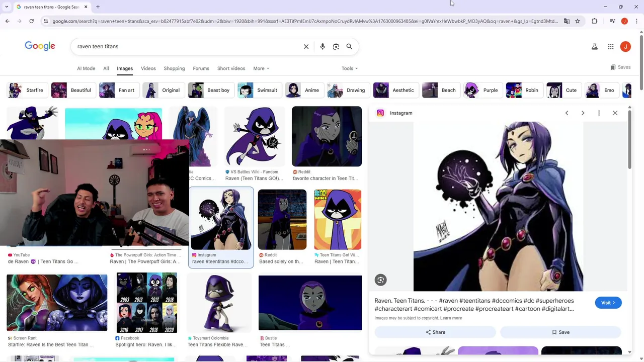
Task: Select the Emo suggestion chip
Action: [x=601, y=90]
